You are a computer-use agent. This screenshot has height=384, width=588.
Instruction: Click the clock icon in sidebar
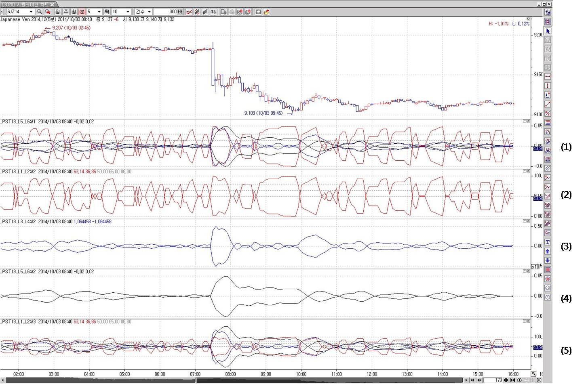548,297
